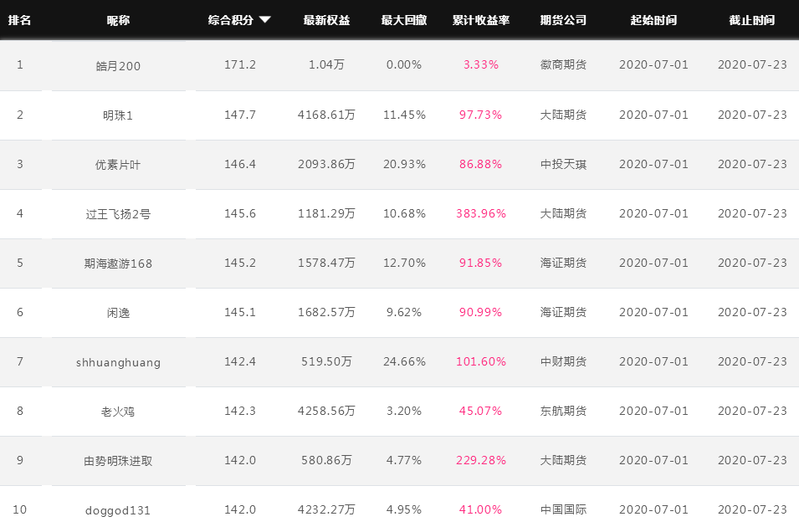Click nickname 优素片叶
The width and height of the screenshot is (799, 532).
[118, 165]
